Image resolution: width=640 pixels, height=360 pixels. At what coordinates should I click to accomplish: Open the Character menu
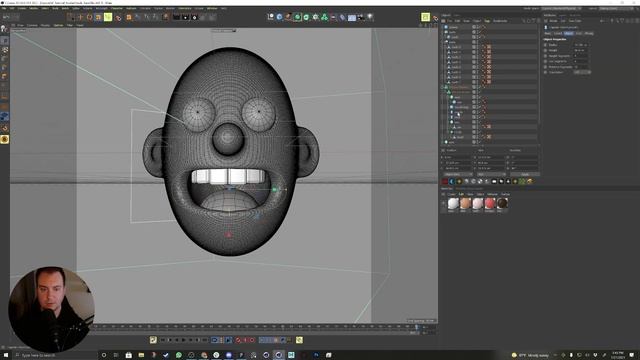117,8
